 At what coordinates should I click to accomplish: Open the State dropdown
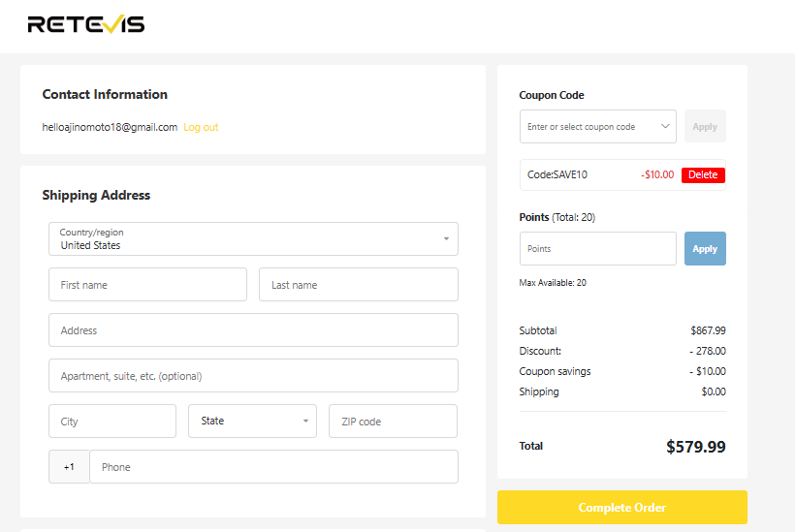coord(252,421)
